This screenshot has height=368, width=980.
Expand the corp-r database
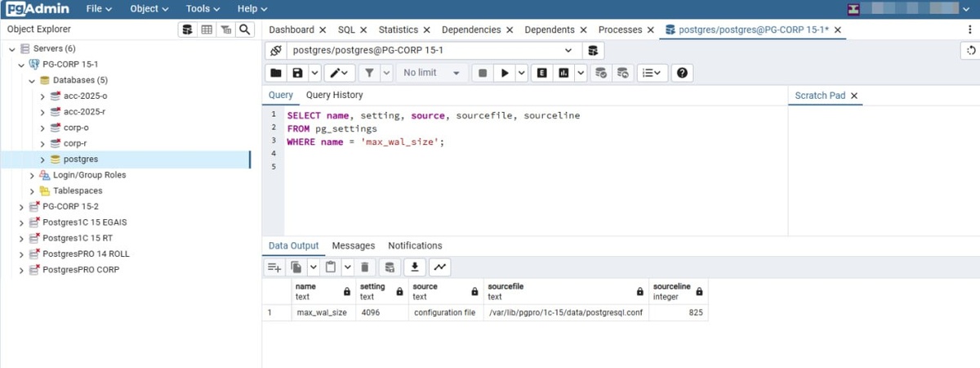(x=42, y=143)
